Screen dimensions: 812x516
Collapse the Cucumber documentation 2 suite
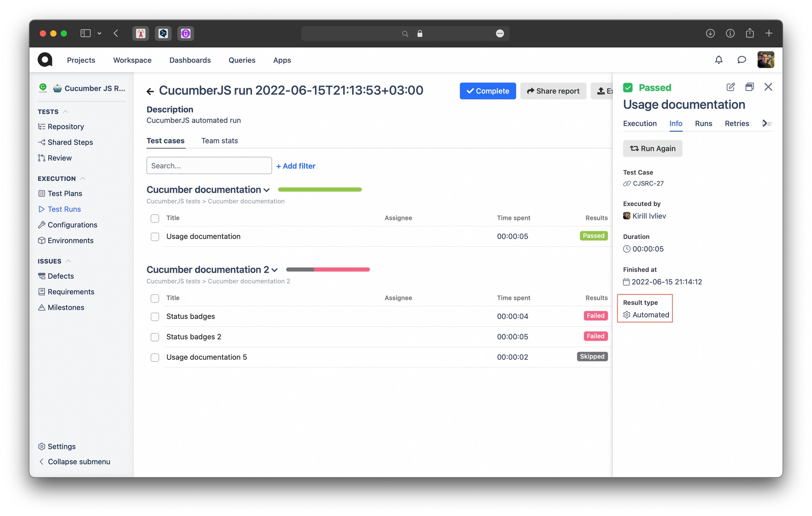(x=275, y=270)
